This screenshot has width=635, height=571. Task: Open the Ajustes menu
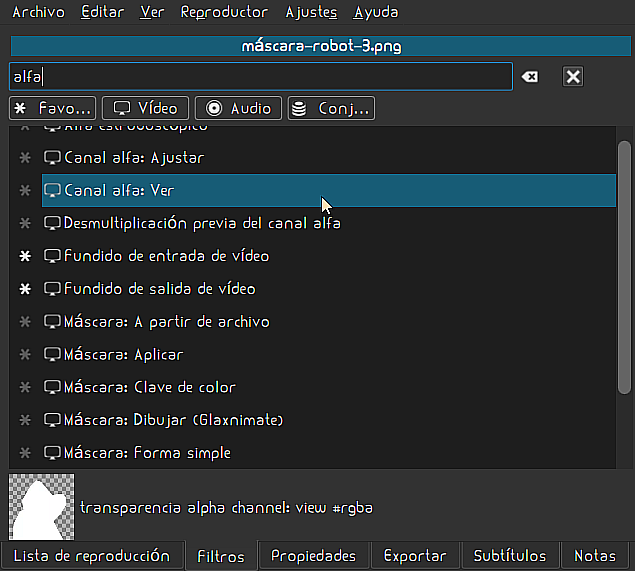[x=311, y=13]
